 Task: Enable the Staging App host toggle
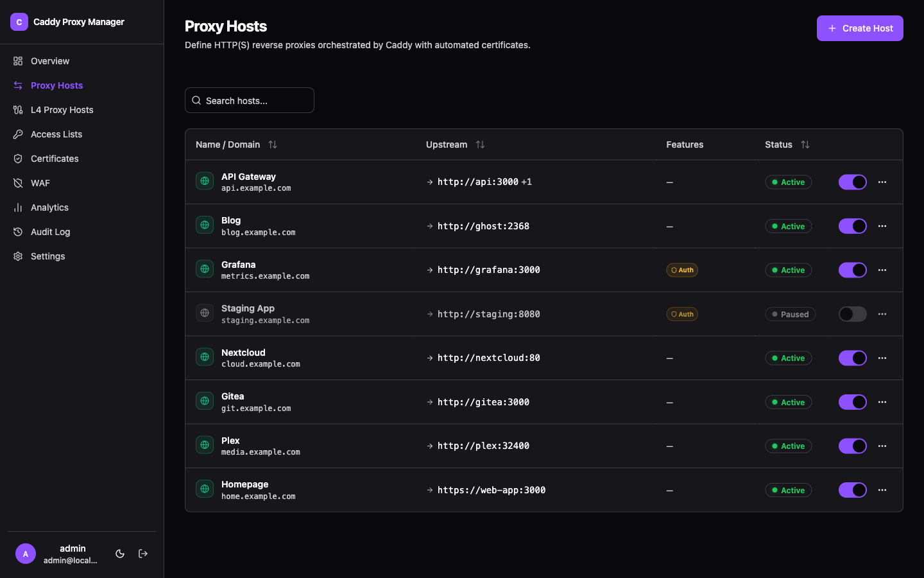[852, 314]
